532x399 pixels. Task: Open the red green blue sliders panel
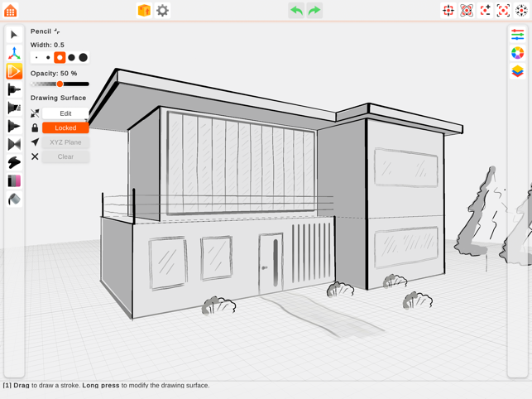[517, 35]
